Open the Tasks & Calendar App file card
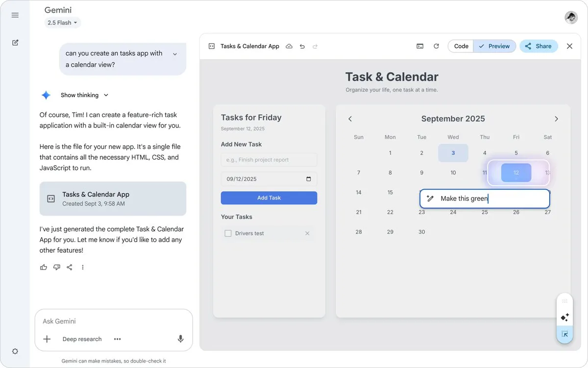Image resolution: width=588 pixels, height=368 pixels. coord(113,198)
